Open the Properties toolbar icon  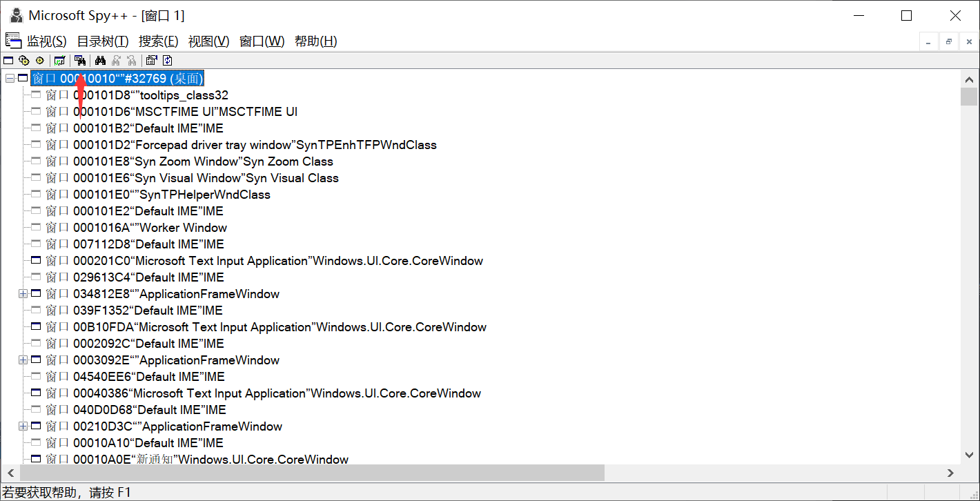click(x=152, y=61)
